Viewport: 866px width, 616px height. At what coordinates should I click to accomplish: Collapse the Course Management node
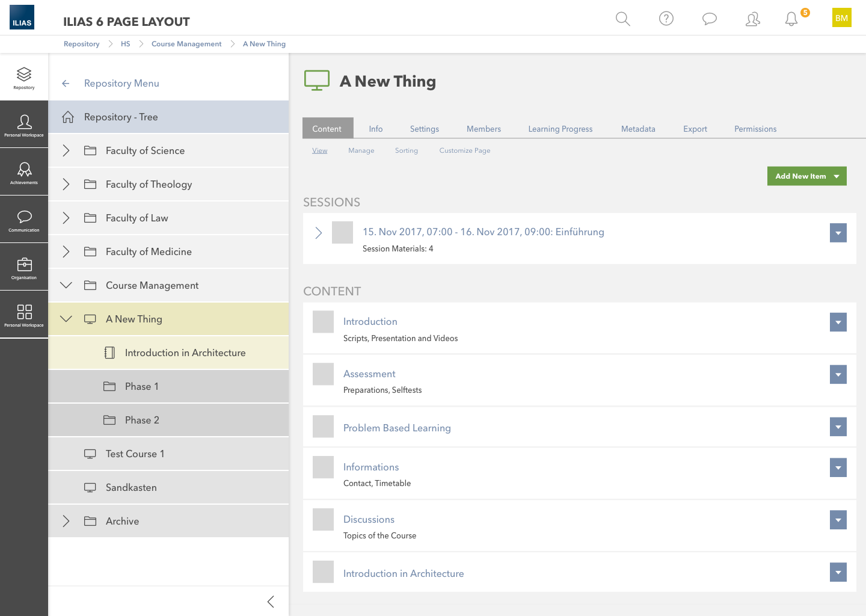tap(66, 286)
